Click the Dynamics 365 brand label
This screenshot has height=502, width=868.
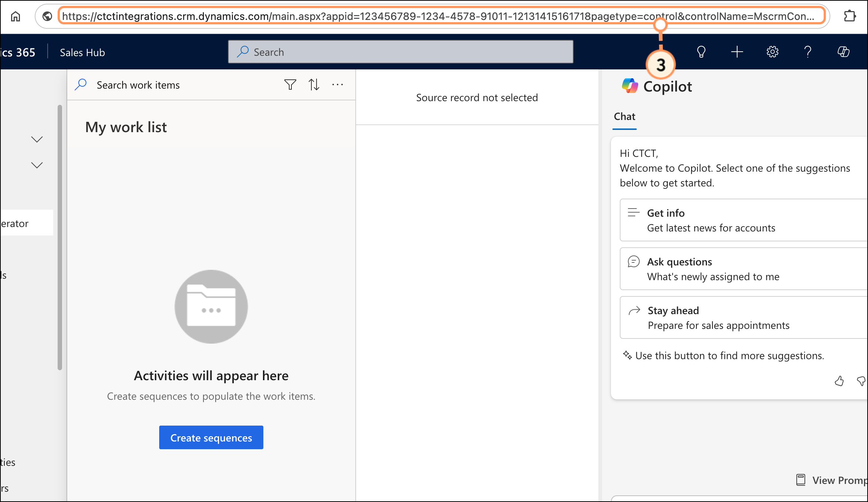(18, 52)
